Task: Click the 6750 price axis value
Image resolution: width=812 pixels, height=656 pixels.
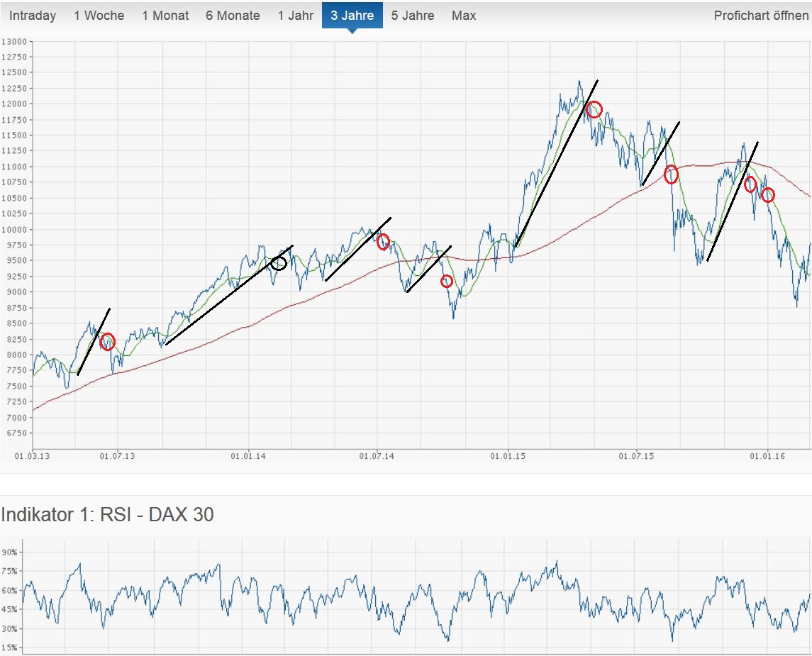Action: pyautogui.click(x=16, y=433)
